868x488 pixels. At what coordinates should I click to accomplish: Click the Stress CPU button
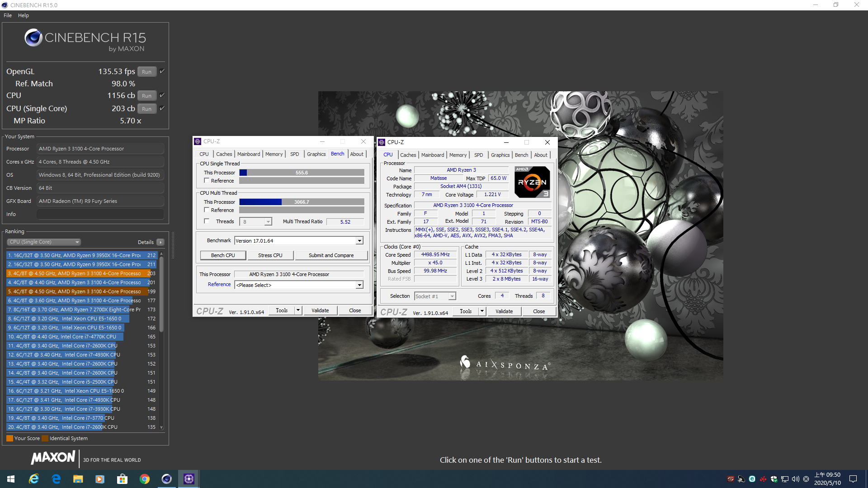point(270,255)
